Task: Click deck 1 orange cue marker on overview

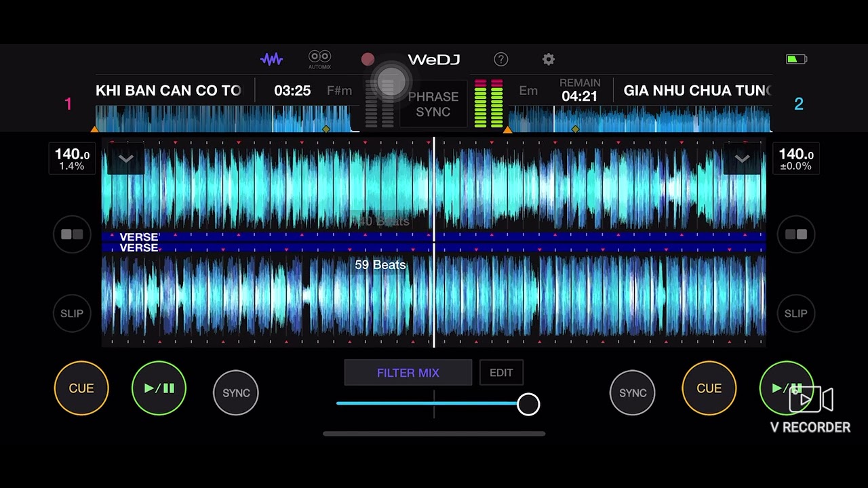Action: pos(95,129)
